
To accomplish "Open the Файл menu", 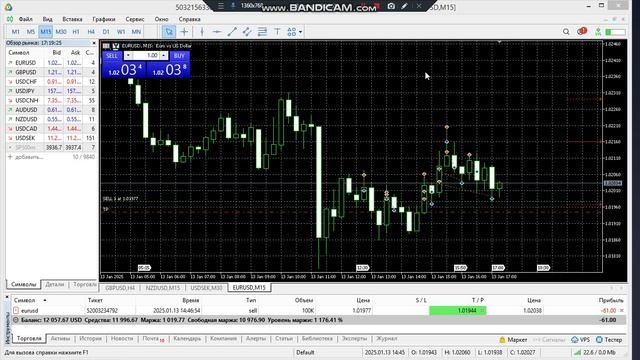I will (x=25, y=19).
